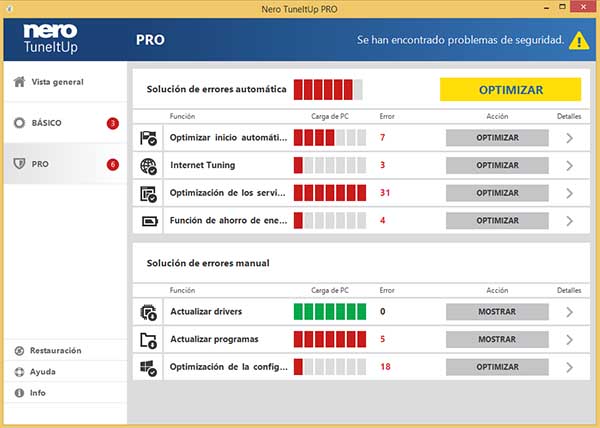The height and width of the screenshot is (428, 600).
Task: Expand details for Optimización de la configuración
Action: 569,367
